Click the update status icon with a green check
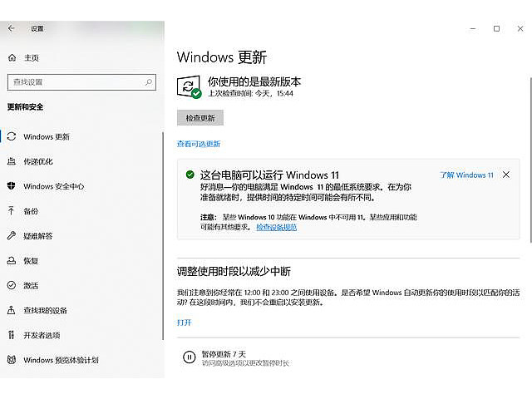This screenshot has height=399, width=532. 189,87
